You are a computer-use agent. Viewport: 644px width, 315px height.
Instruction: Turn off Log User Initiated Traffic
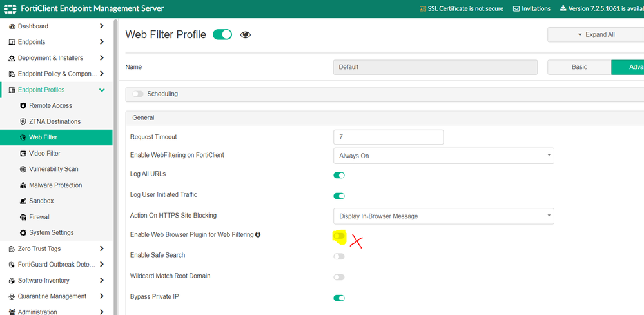[x=339, y=196]
